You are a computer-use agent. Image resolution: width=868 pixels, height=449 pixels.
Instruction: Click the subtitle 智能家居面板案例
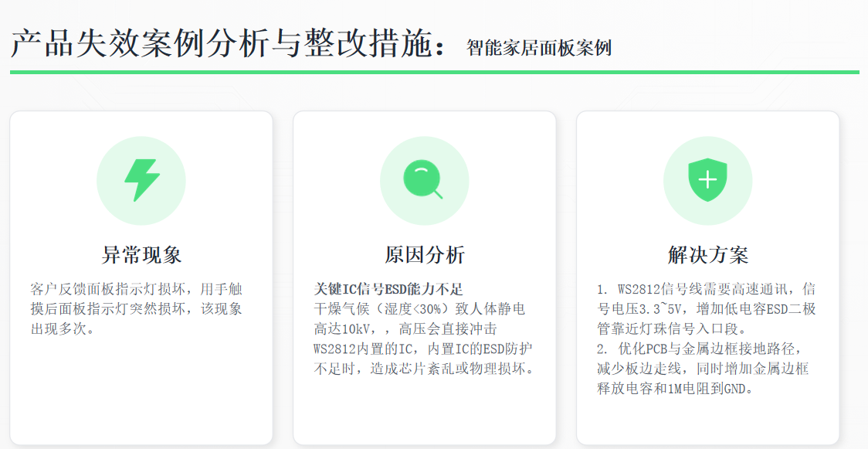539,48
